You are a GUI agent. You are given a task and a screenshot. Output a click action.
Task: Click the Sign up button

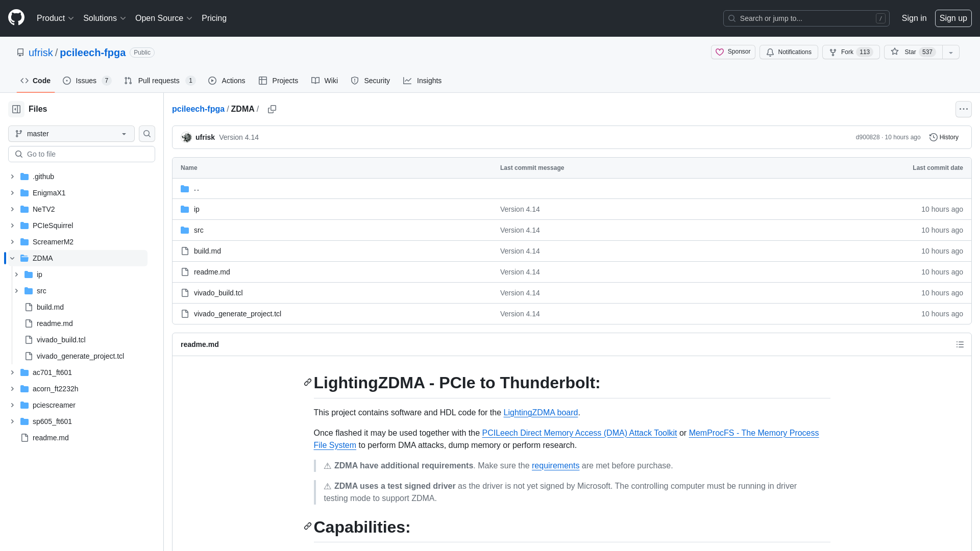point(953,18)
